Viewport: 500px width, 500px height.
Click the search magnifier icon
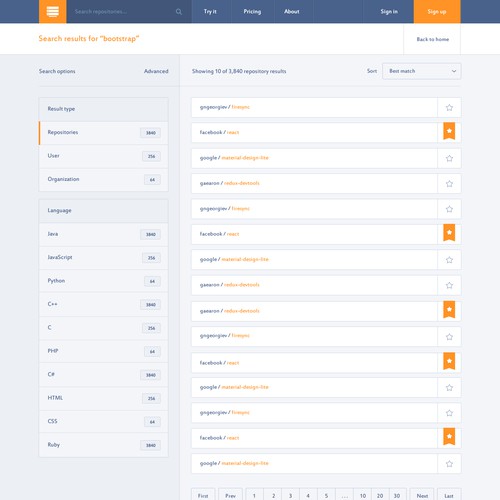click(179, 12)
